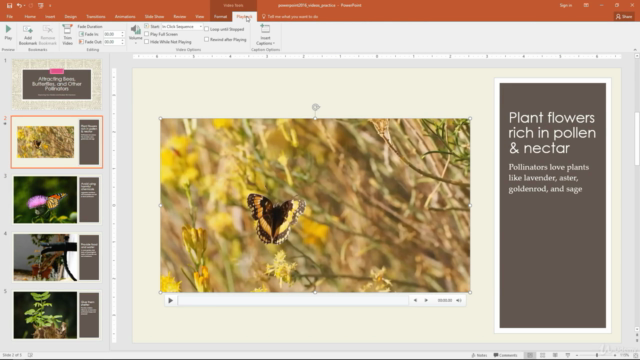Select slide 5 green plant thumbnail
This screenshot has width=640, height=360.
57,315
